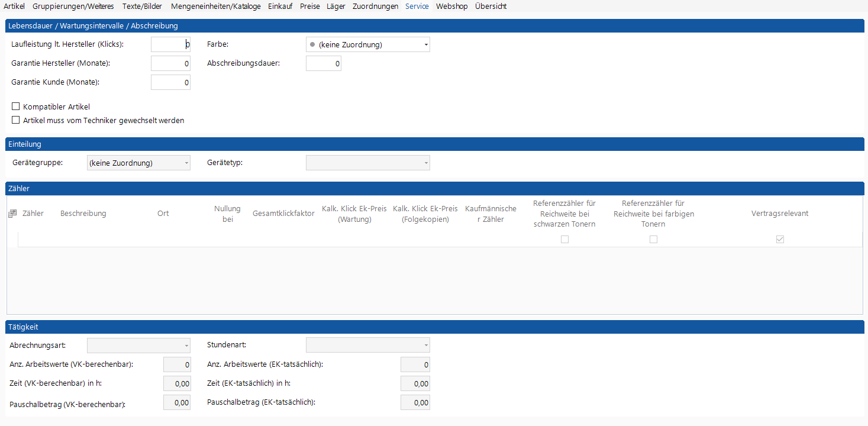Switch to the Artikel tab
Image resolution: width=868 pixels, height=426 pixels.
pyautogui.click(x=14, y=7)
